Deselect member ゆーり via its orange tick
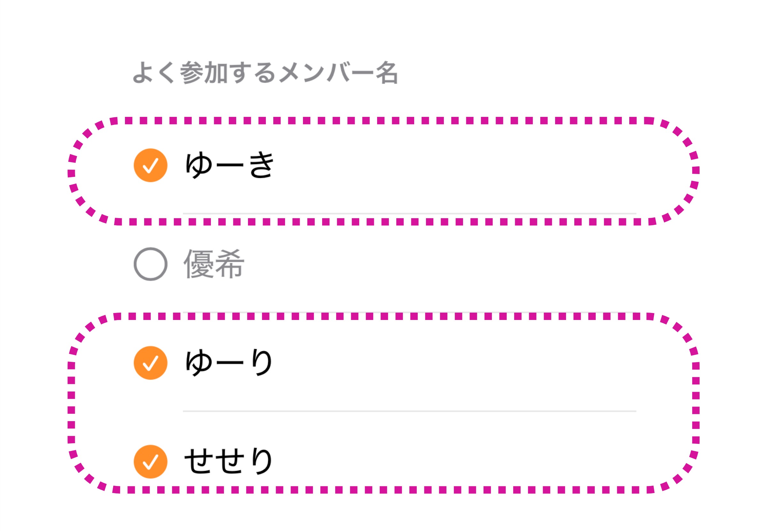This screenshot has width=767, height=532. pos(150,363)
